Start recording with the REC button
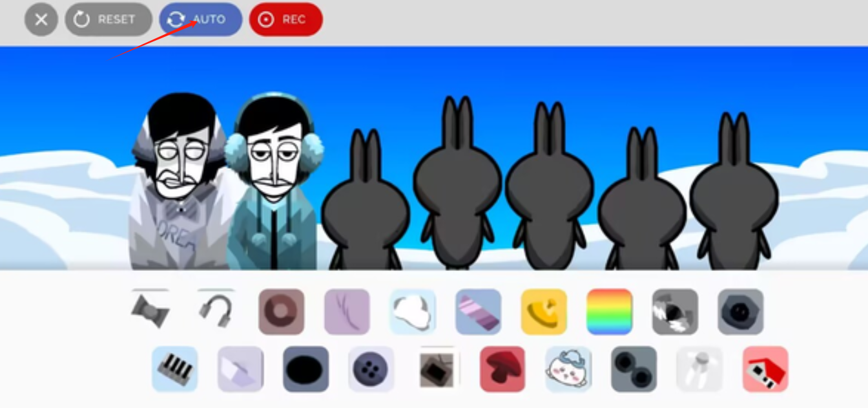Image resolution: width=868 pixels, height=408 pixels. coord(285,19)
